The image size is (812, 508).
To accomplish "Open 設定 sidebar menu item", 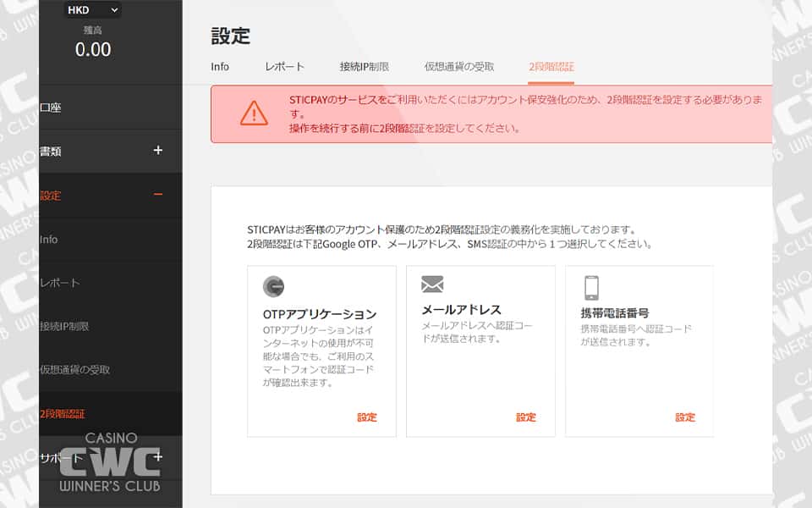I will click(x=50, y=196).
